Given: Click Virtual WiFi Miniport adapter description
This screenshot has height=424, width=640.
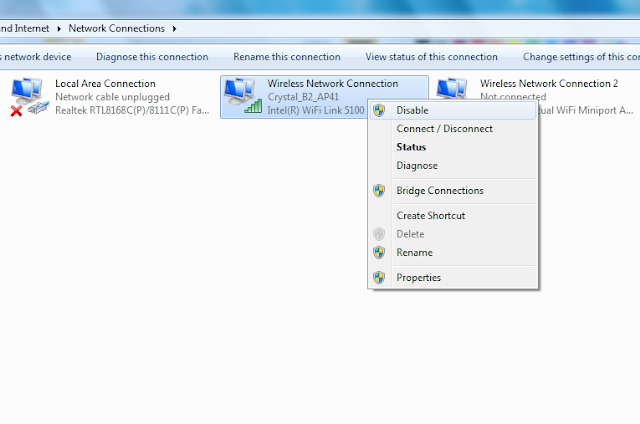Looking at the screenshot, I should pyautogui.click(x=586, y=110).
